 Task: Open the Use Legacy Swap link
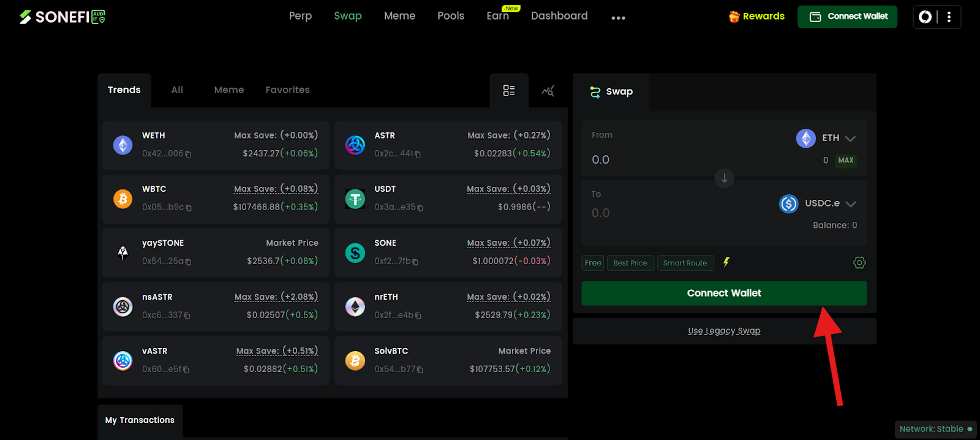click(724, 331)
